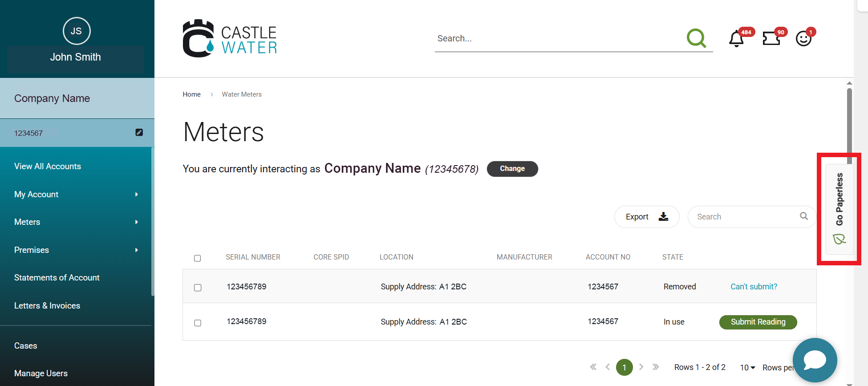The width and height of the screenshot is (868, 386).
Task: Select the checkbox for the Removed meter row
Action: point(198,288)
